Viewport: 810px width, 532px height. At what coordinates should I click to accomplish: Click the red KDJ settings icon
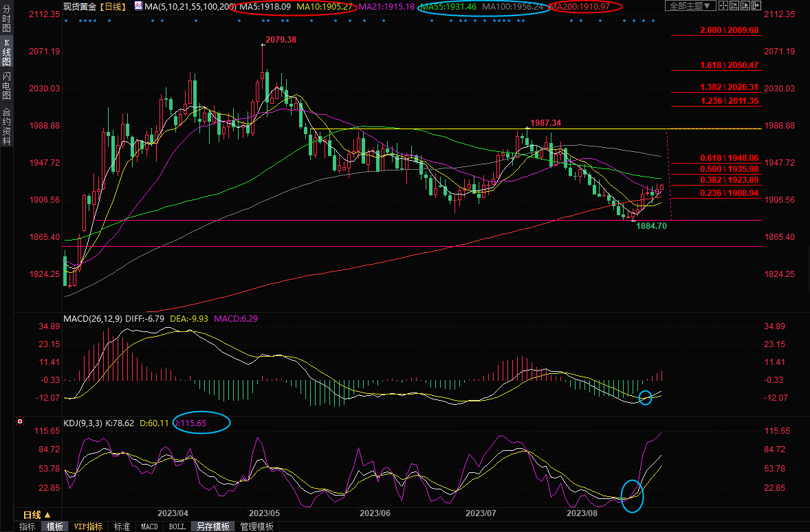[x=20, y=422]
